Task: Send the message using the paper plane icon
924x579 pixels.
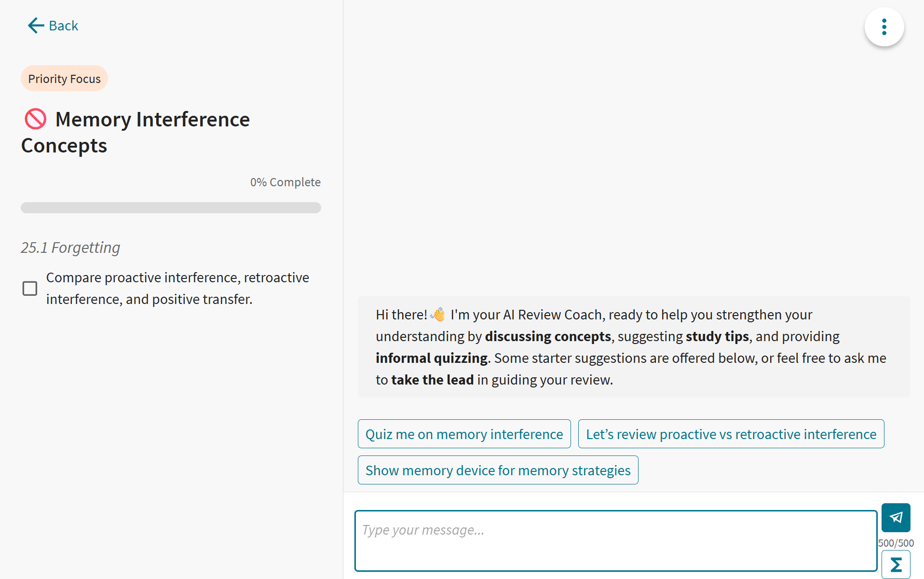Action: pos(896,517)
